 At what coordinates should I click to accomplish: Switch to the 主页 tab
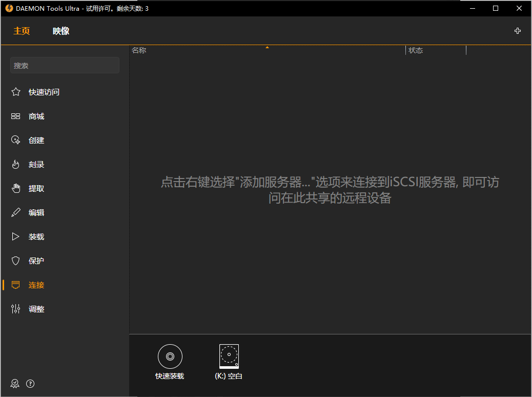tap(22, 31)
